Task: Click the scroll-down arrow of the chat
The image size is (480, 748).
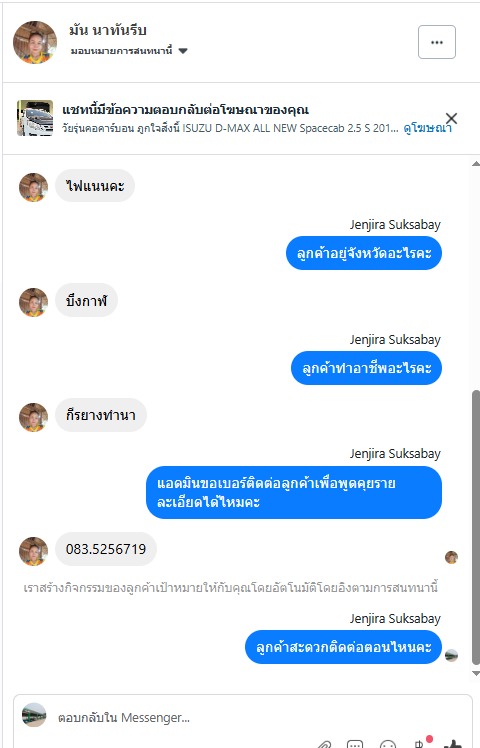Action: 475,673
